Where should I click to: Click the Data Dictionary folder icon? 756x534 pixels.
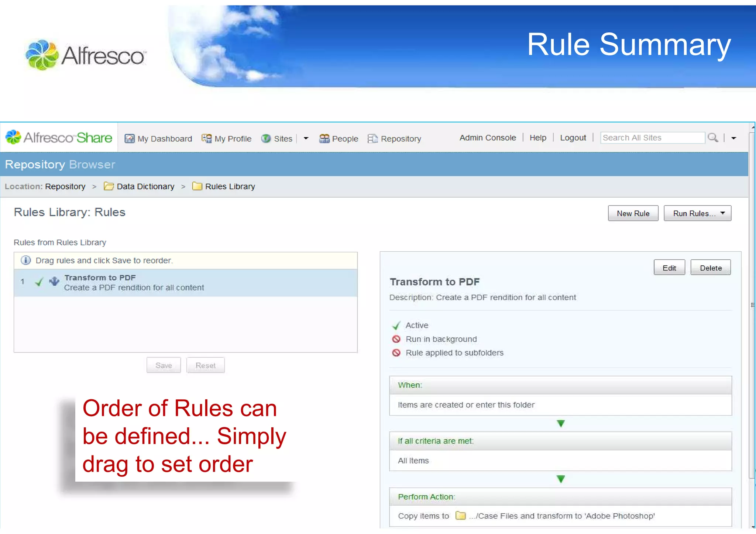pyautogui.click(x=109, y=186)
